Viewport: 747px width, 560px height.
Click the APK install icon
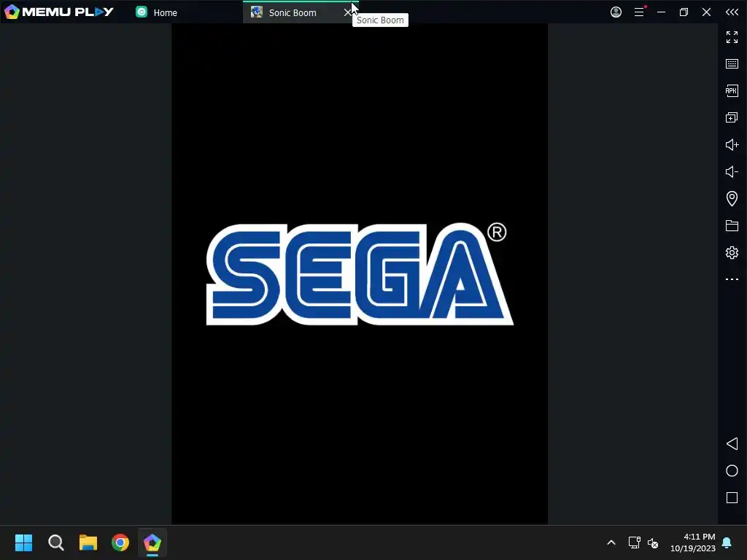click(732, 90)
